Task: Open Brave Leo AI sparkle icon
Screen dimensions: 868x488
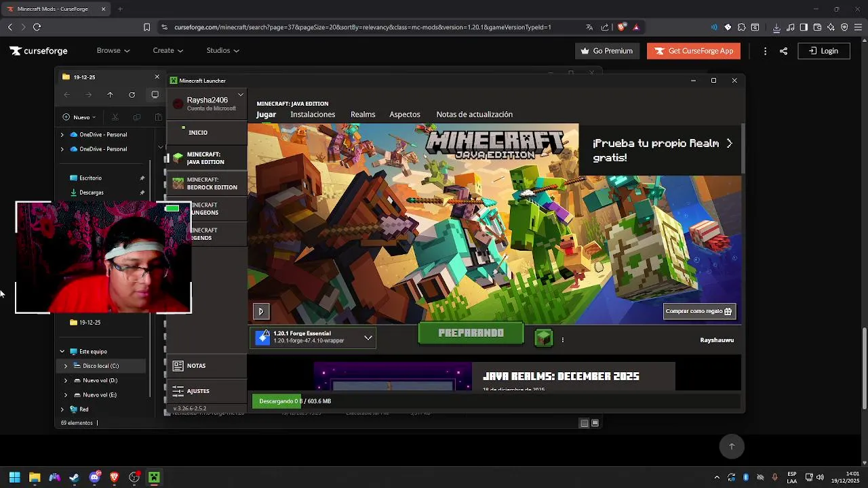Action: pyautogui.click(x=831, y=27)
